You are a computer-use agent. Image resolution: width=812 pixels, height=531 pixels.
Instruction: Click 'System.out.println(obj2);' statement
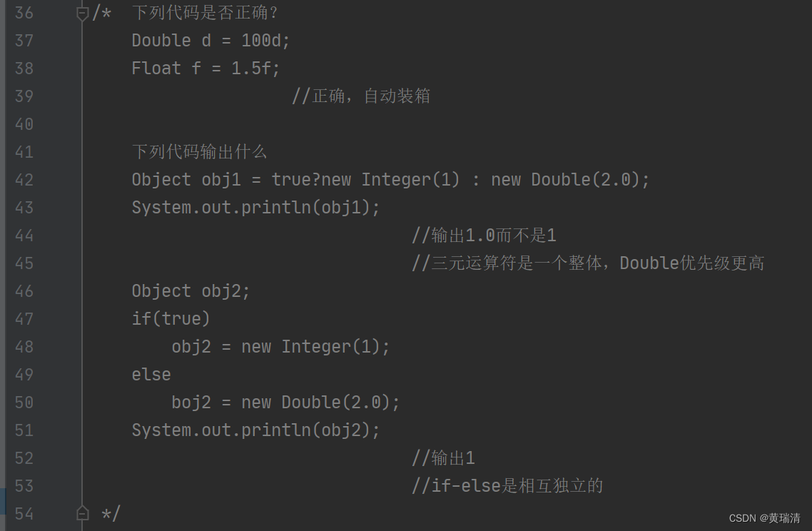(x=256, y=430)
